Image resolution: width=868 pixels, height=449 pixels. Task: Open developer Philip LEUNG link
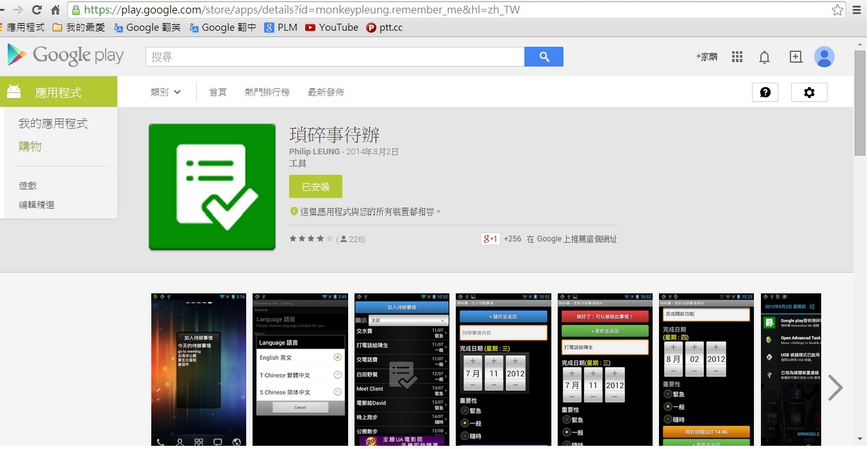point(314,152)
